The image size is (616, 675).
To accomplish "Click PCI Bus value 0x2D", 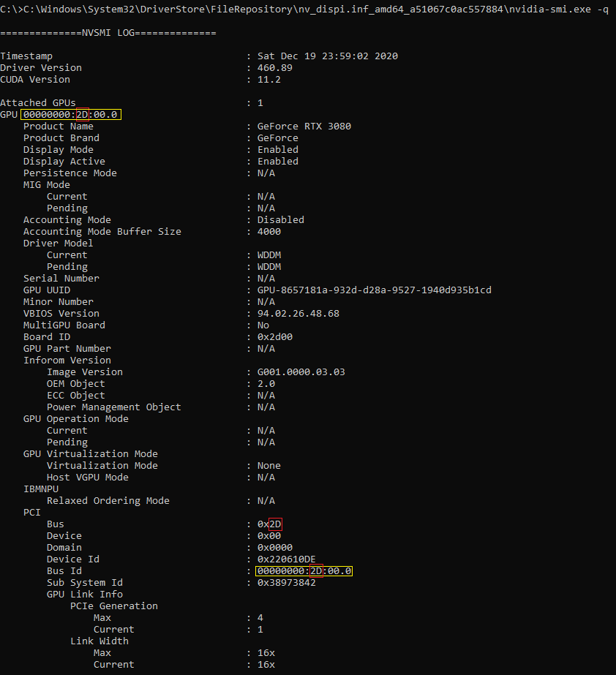I will click(x=269, y=524).
